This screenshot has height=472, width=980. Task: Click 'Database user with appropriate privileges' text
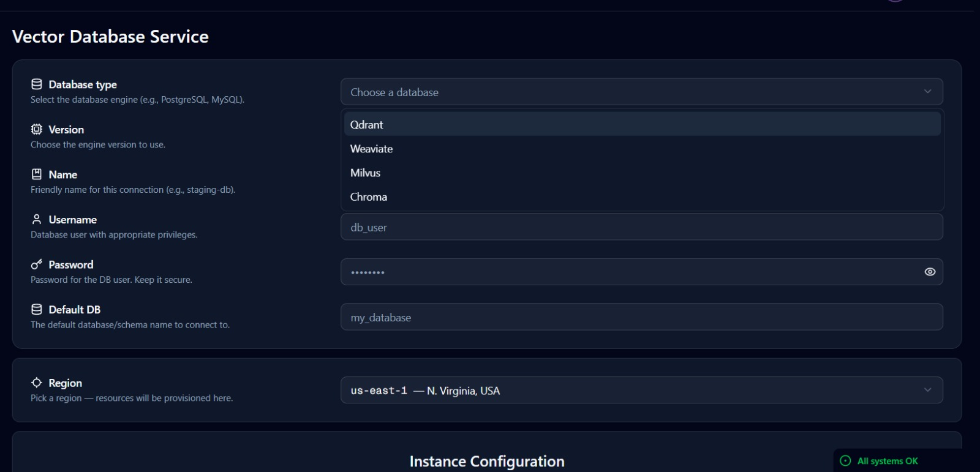[114, 234]
